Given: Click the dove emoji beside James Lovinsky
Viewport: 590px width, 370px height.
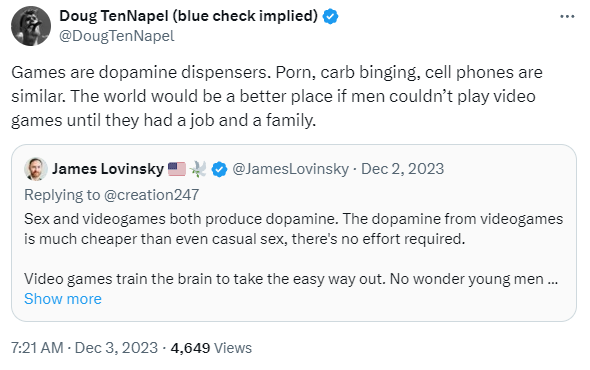Looking at the screenshot, I should click(x=198, y=169).
